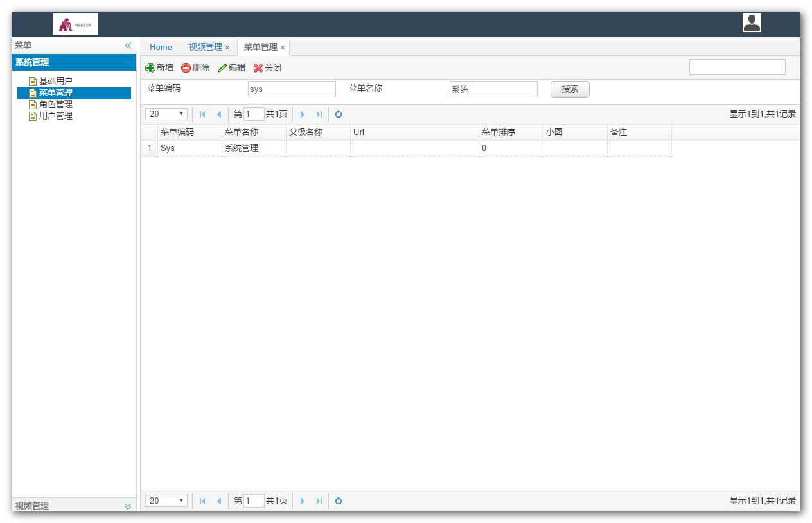This screenshot has width=812, height=523.
Task: Click the 基础用户 document icon
Action: [33, 82]
